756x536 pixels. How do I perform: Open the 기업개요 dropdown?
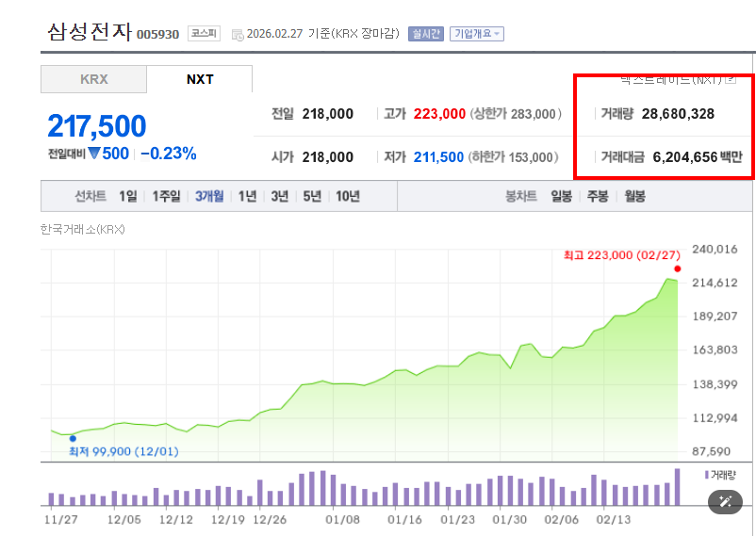[x=477, y=34]
